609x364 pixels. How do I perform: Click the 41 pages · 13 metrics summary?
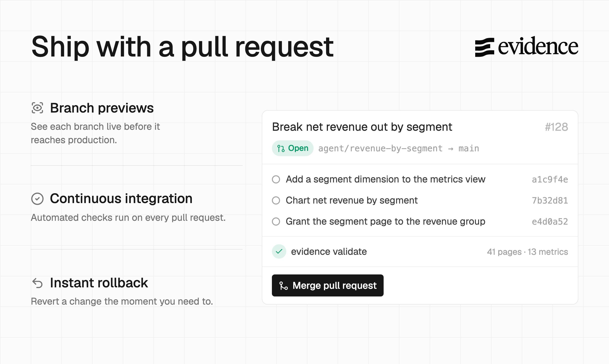pyautogui.click(x=527, y=252)
